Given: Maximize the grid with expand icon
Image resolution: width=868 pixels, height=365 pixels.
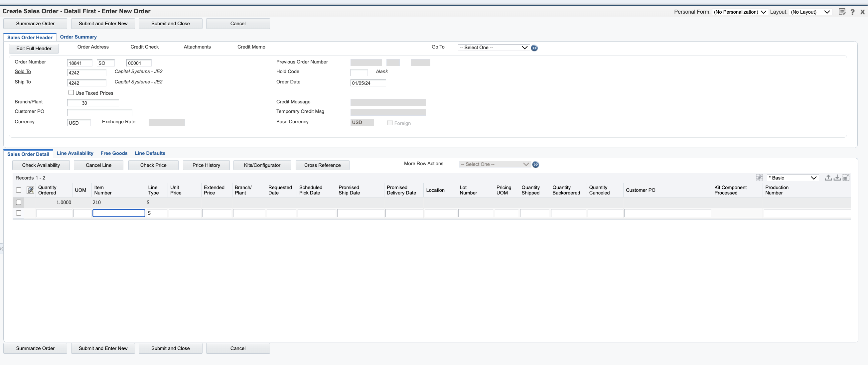Looking at the screenshot, I should (846, 178).
